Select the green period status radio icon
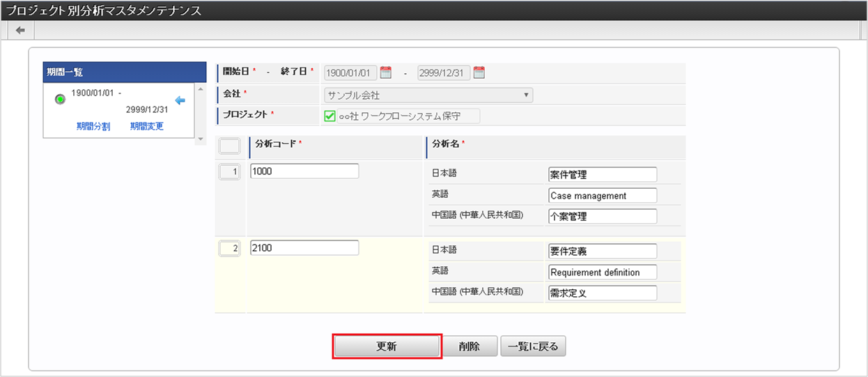 click(61, 99)
